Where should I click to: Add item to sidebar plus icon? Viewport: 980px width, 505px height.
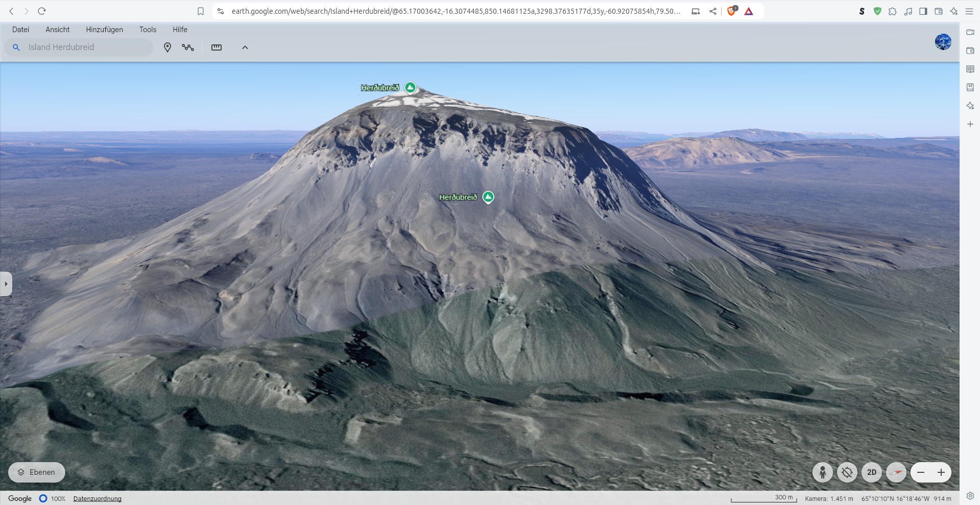point(970,124)
